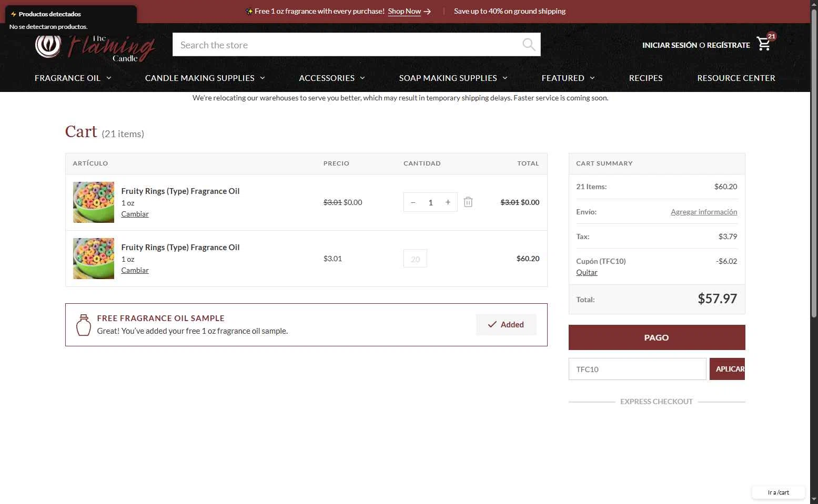Open the Featured menu
Viewport: 818px width, 504px height.
click(563, 78)
